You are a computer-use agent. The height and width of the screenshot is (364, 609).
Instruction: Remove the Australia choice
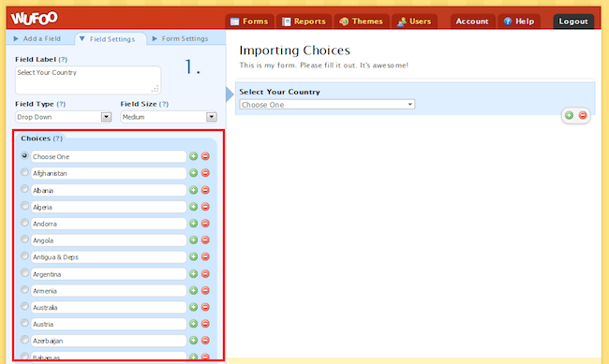[x=205, y=307]
